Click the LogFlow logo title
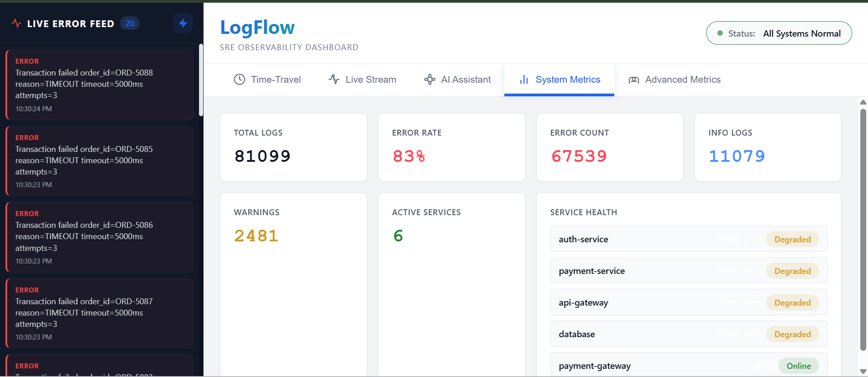This screenshot has width=868, height=377. (257, 28)
